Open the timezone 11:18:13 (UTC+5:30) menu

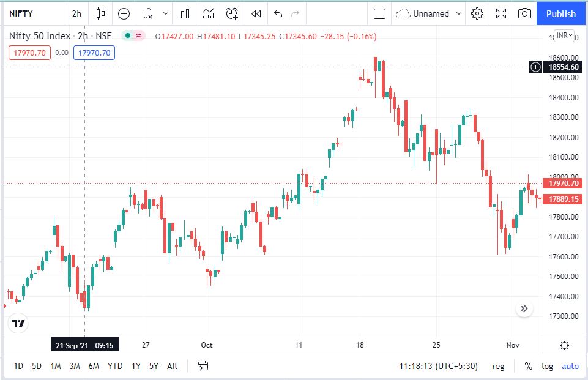(x=438, y=366)
